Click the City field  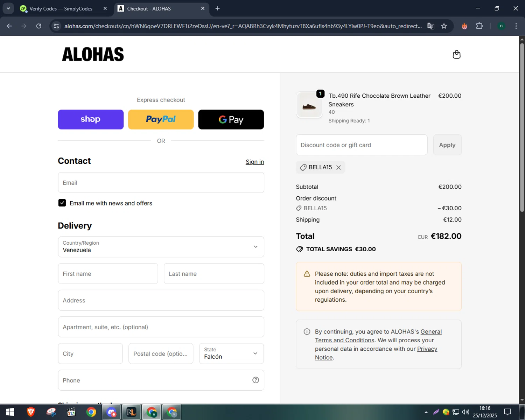(90, 353)
